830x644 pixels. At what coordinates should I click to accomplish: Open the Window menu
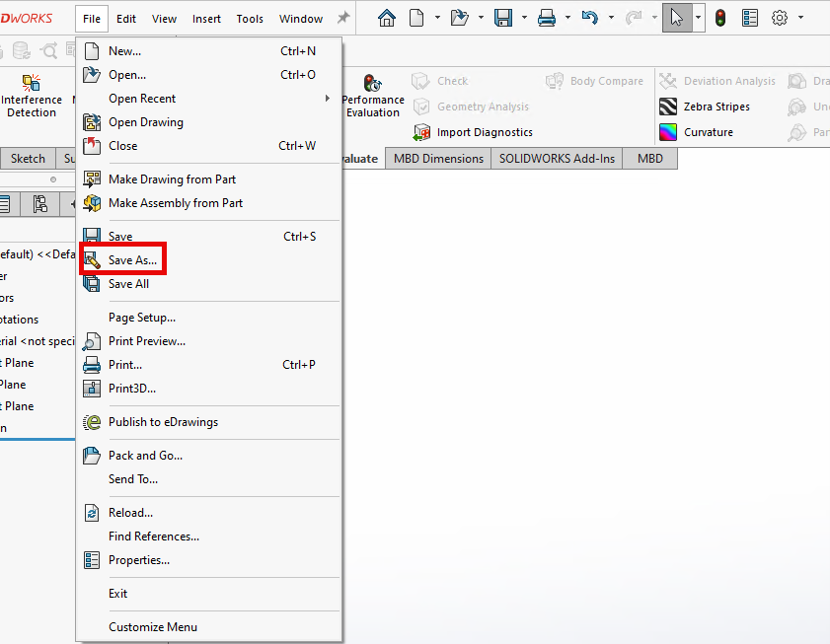pos(301,19)
